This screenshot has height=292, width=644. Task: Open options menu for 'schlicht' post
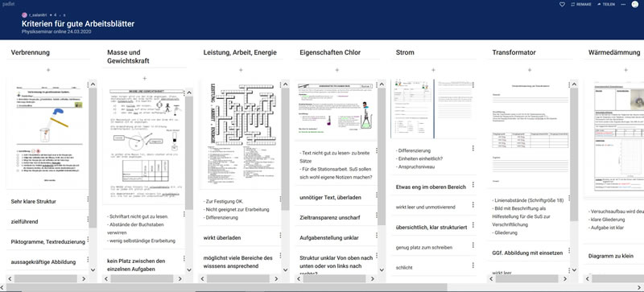click(473, 265)
